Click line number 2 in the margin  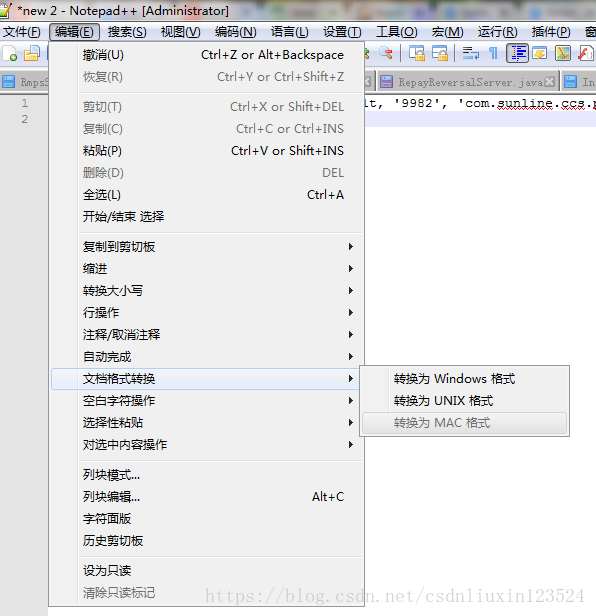pos(25,119)
